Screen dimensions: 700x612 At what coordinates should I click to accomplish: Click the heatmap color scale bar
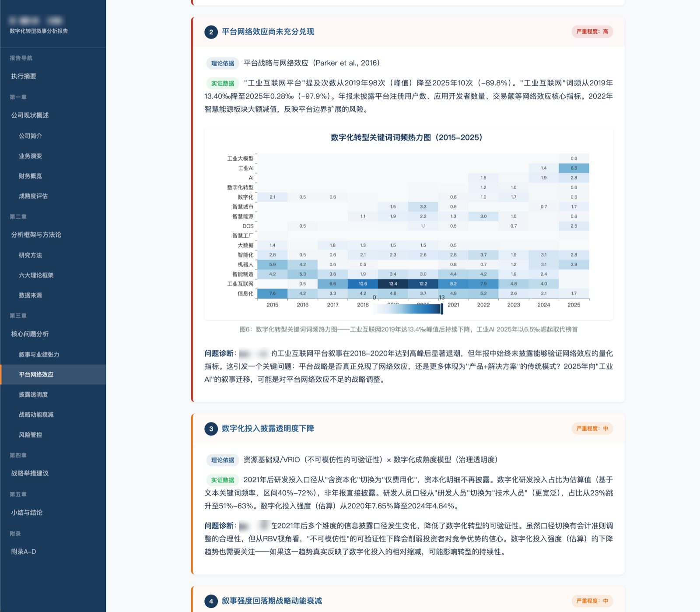[409, 309]
